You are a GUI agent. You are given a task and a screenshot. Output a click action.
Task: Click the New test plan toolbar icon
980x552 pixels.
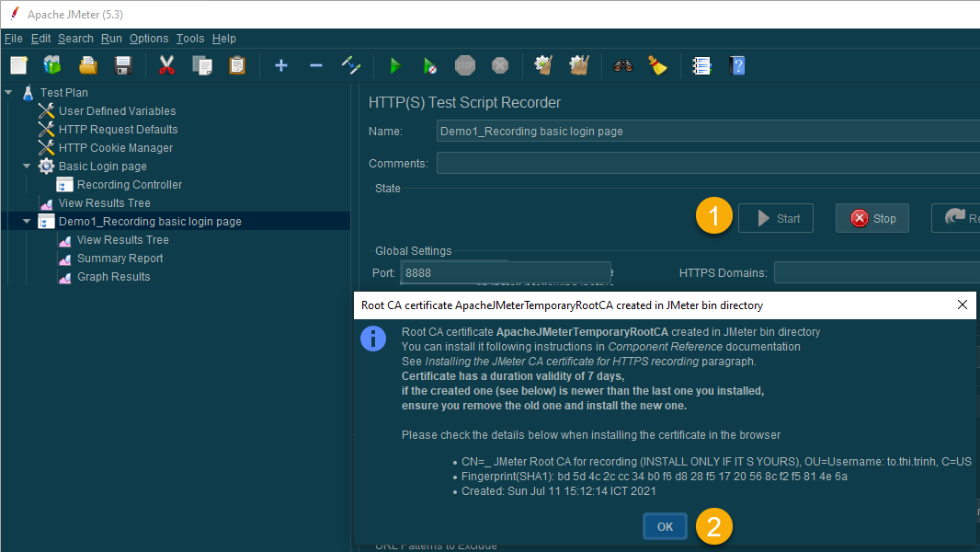[18, 65]
